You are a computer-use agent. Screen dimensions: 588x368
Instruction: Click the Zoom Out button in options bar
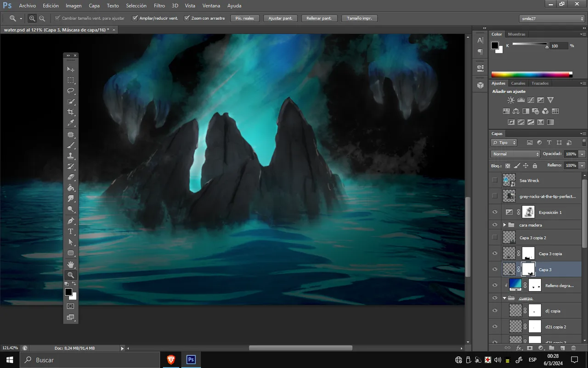coord(42,18)
